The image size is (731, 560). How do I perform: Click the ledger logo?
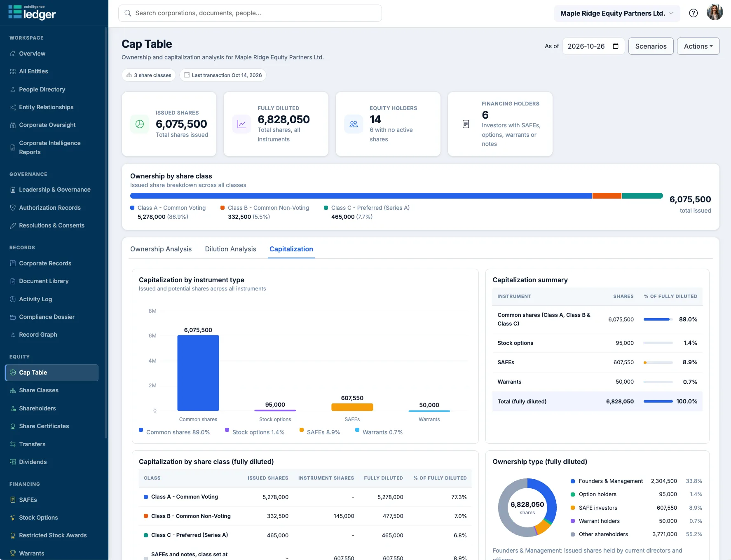pyautogui.click(x=32, y=13)
